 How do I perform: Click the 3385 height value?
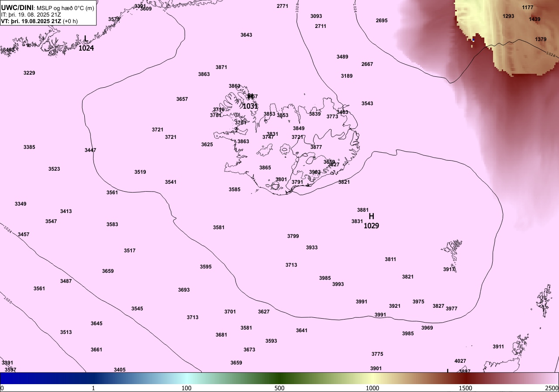coord(29,147)
